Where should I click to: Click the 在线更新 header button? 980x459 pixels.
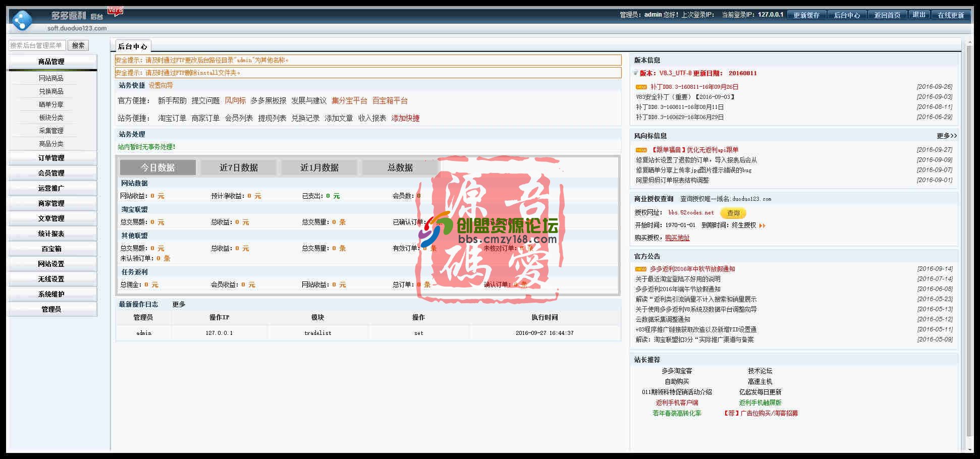(951, 15)
